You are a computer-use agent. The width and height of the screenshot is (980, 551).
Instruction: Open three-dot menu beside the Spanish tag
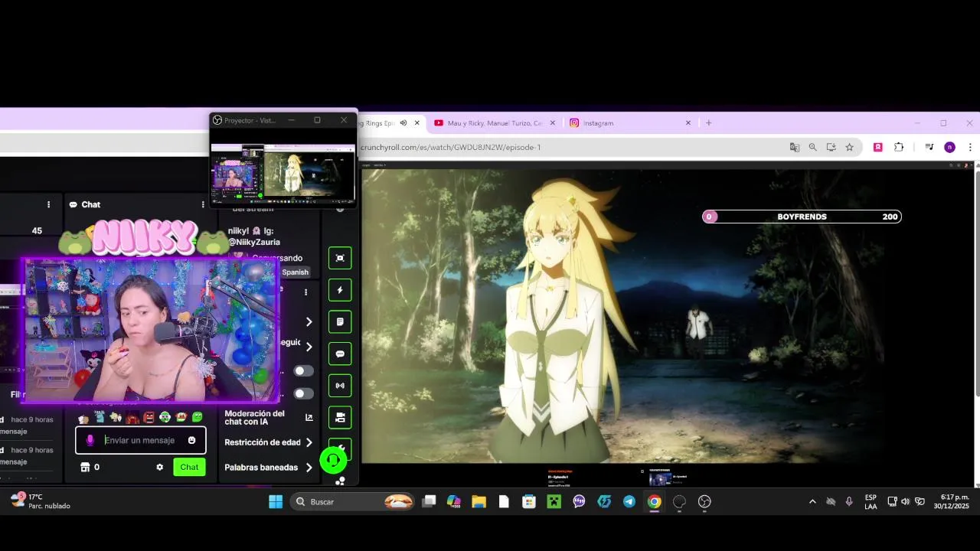(x=305, y=292)
